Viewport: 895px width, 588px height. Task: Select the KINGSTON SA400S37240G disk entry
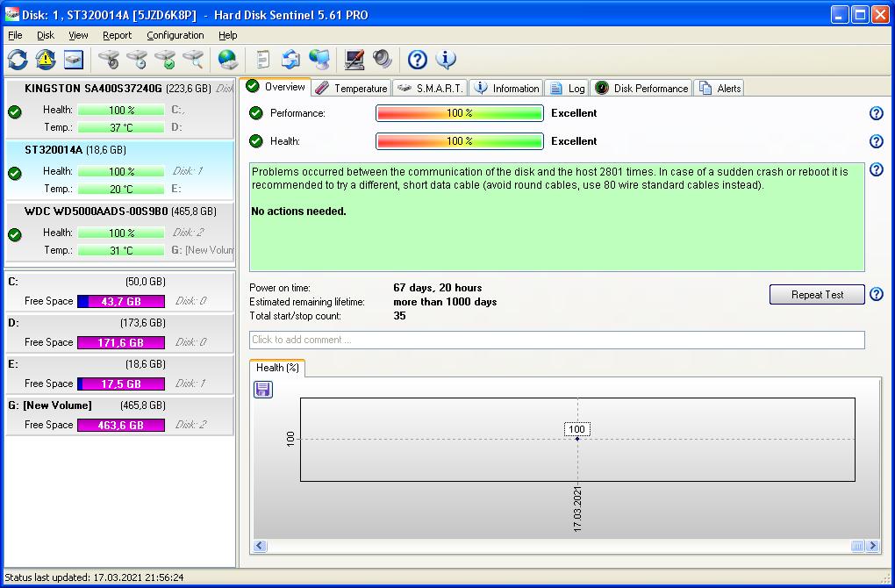[x=120, y=109]
